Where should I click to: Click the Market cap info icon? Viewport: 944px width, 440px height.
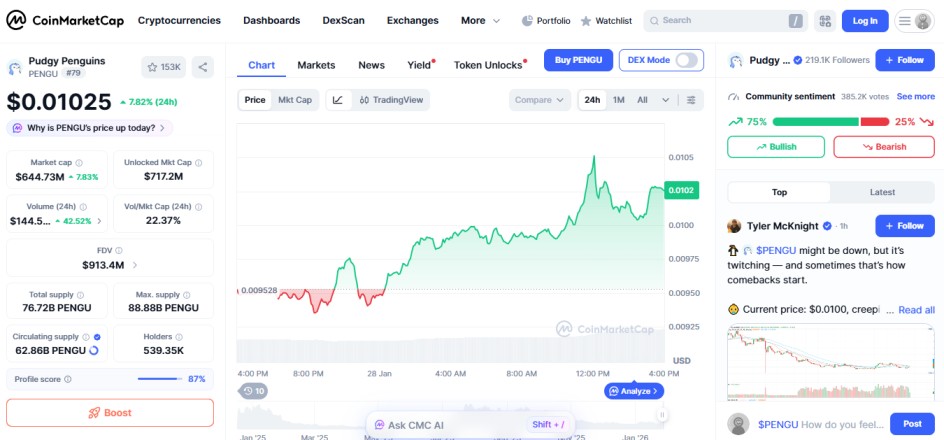tap(79, 163)
